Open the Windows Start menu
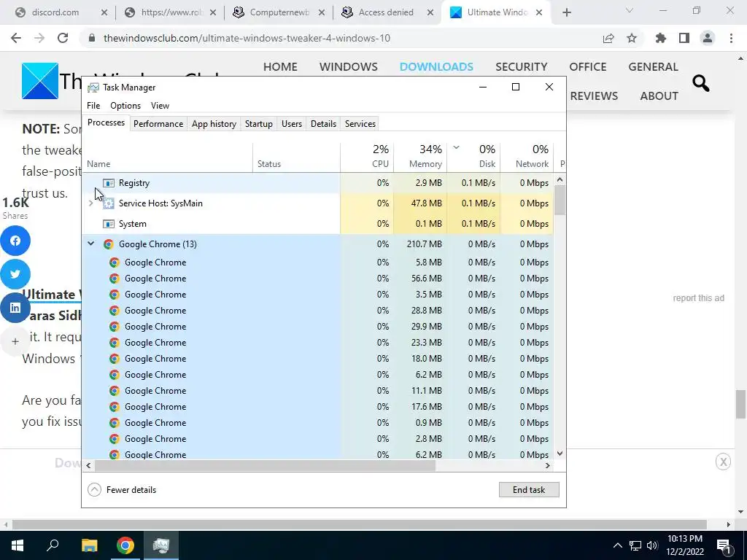Viewport: 747px width, 560px height. 18,545
